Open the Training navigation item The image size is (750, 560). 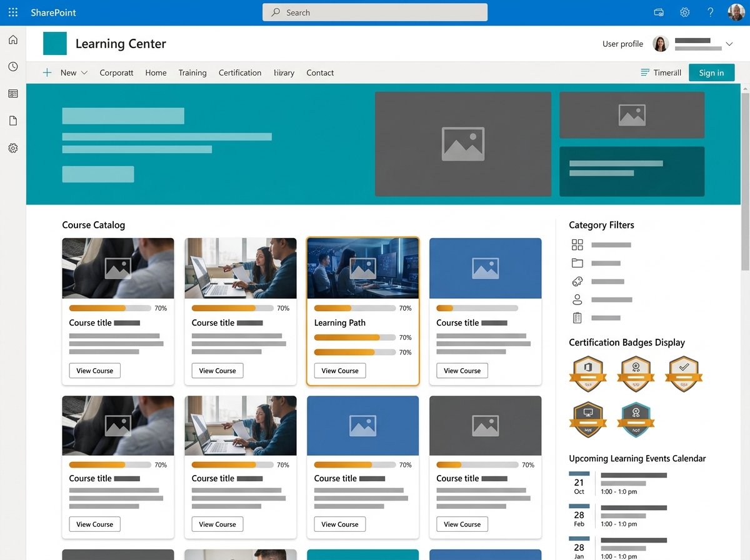coord(192,73)
